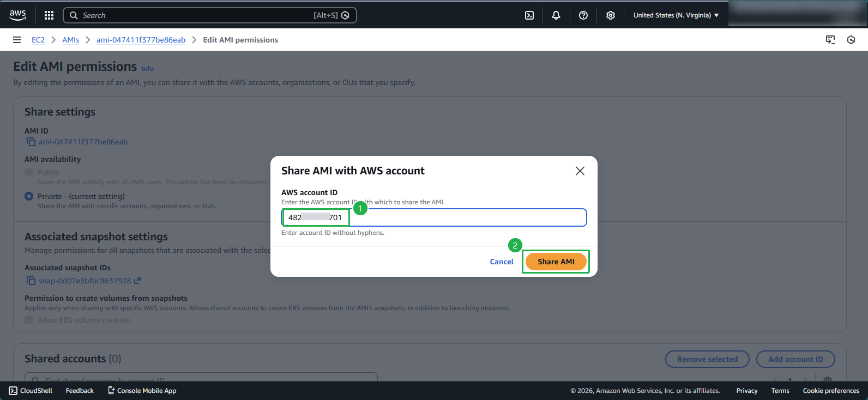This screenshot has width=868, height=400.
Task: Click the Add account ID button
Action: (795, 359)
